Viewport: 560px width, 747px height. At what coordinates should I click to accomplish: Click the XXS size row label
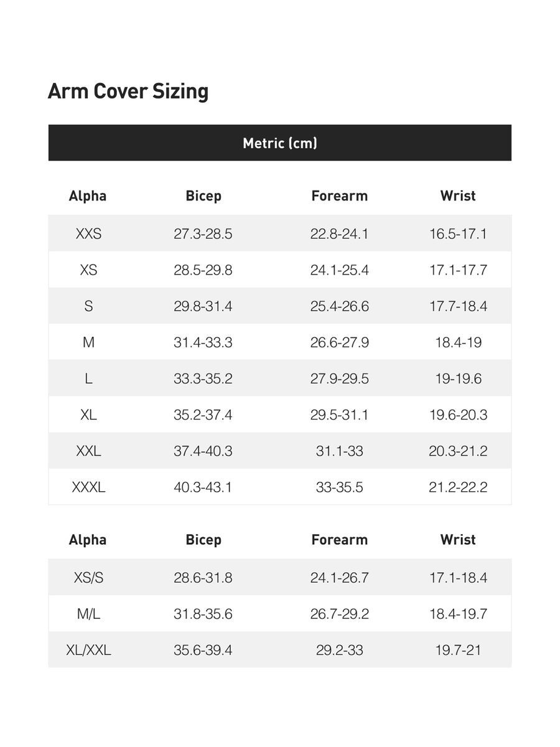(88, 234)
